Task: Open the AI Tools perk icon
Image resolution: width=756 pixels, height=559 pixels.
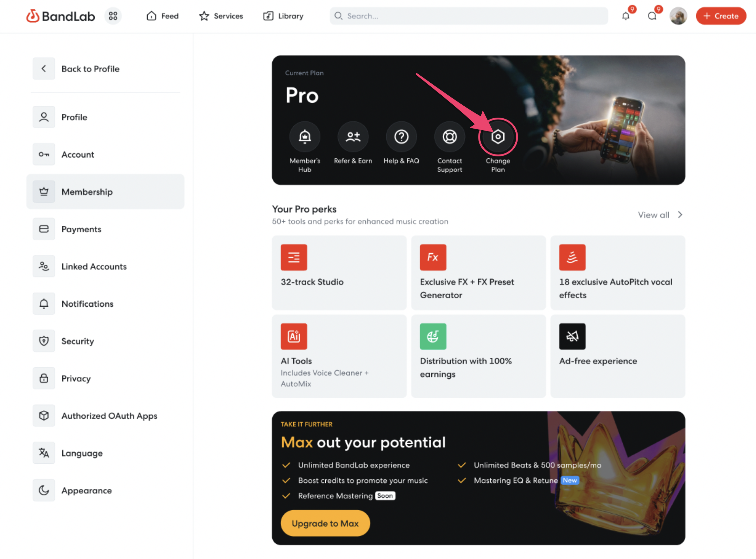Action: pyautogui.click(x=294, y=336)
